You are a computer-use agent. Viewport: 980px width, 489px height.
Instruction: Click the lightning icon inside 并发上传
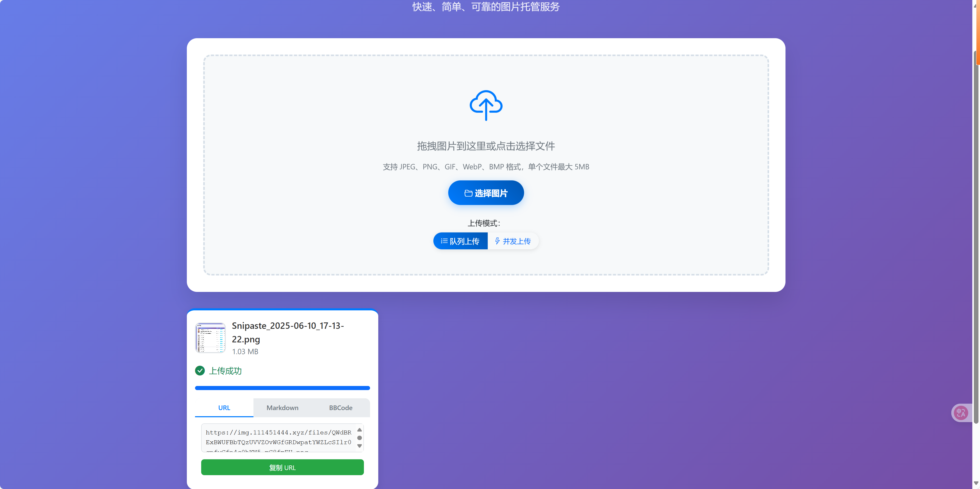click(498, 241)
